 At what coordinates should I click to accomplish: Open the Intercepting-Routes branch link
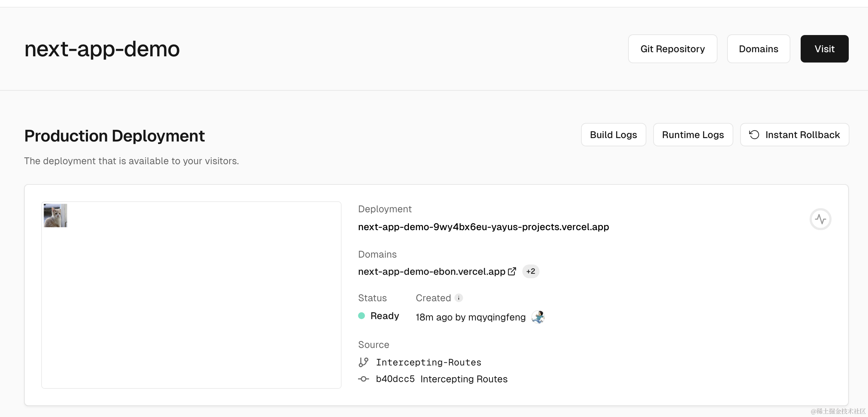pyautogui.click(x=429, y=362)
